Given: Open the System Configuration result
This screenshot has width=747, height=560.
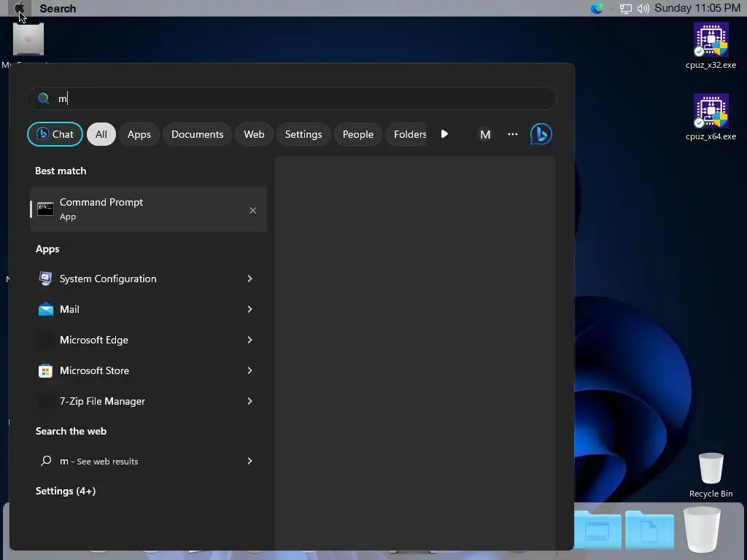Looking at the screenshot, I should 148,279.
